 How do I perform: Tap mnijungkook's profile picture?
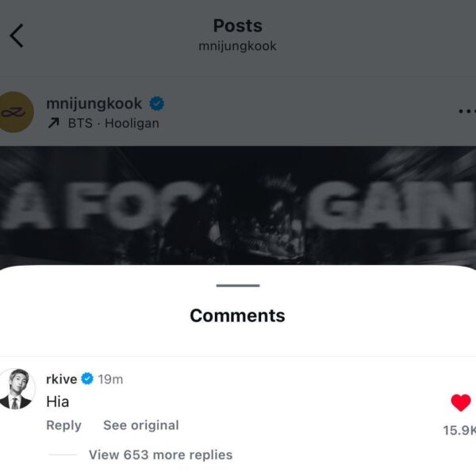(17, 112)
